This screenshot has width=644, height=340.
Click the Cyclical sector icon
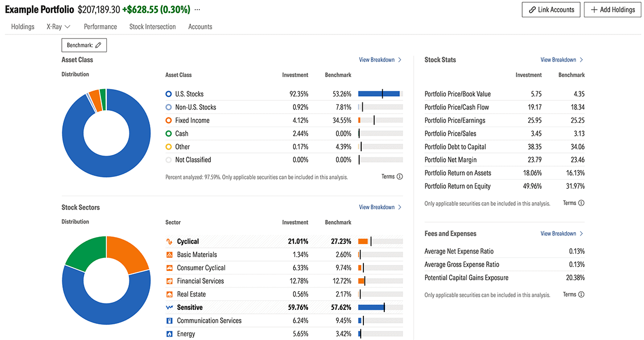pyautogui.click(x=169, y=241)
